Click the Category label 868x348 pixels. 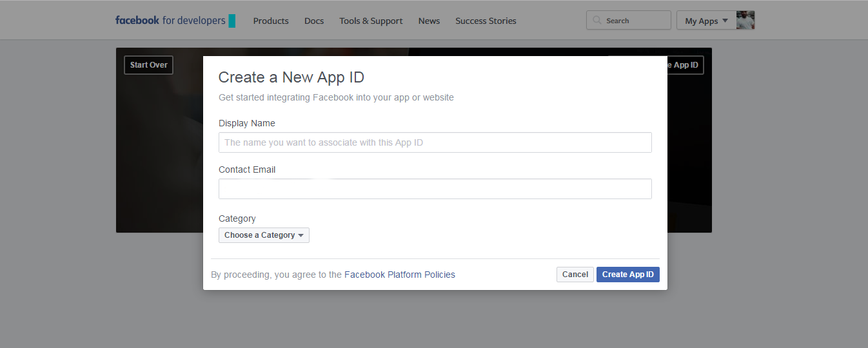click(237, 218)
